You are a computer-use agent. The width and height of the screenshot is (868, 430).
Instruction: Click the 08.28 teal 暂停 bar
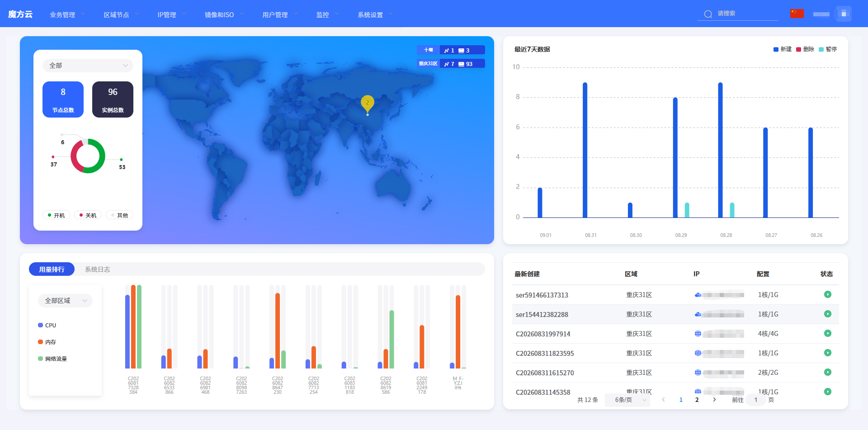pyautogui.click(x=732, y=210)
